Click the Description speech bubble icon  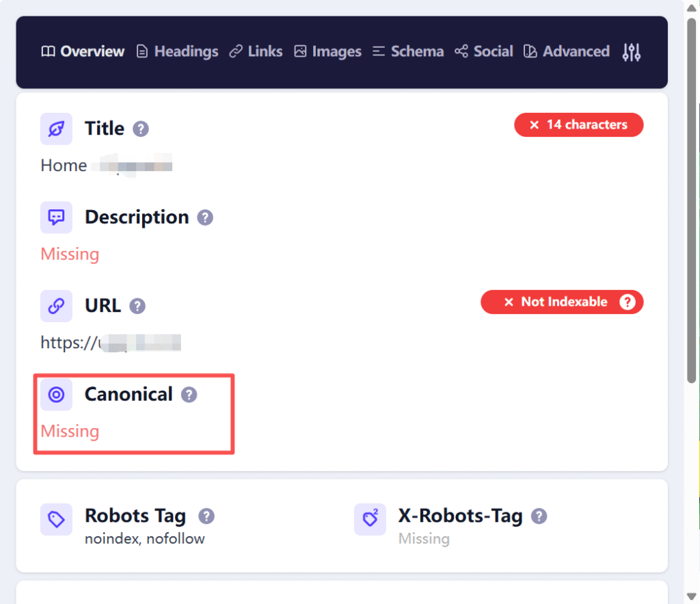click(56, 217)
